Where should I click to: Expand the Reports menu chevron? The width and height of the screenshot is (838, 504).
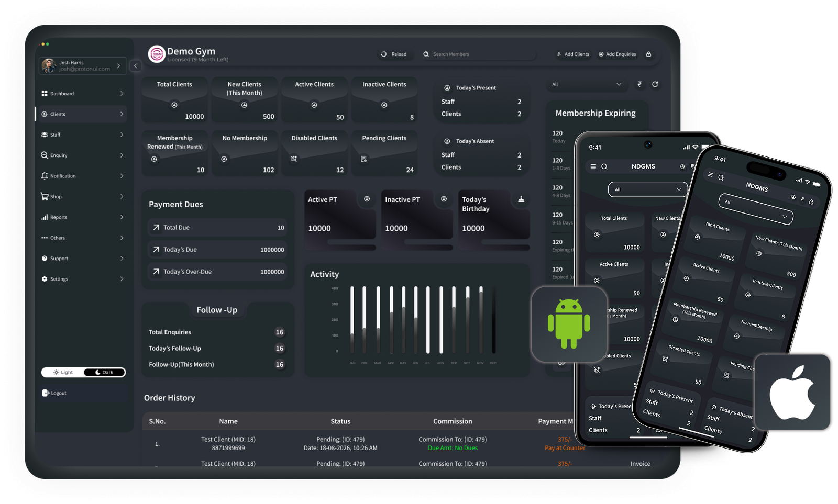pos(122,217)
